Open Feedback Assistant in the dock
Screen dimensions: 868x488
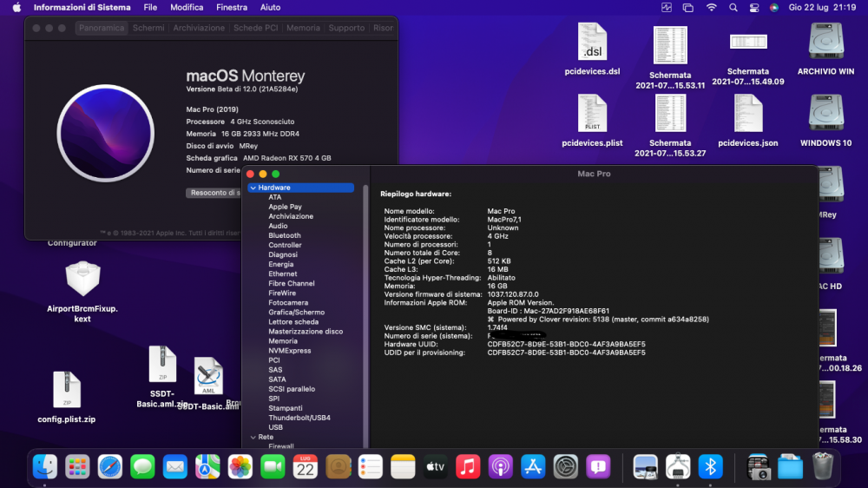[x=598, y=467]
